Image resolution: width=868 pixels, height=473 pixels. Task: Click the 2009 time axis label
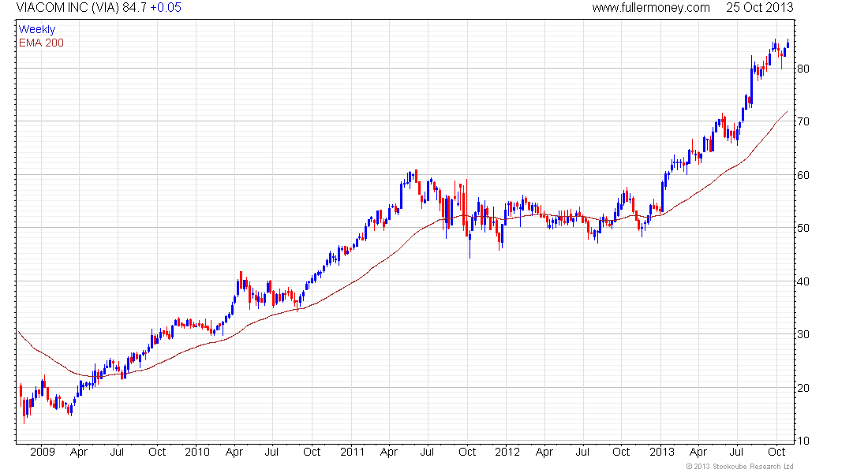pyautogui.click(x=43, y=452)
